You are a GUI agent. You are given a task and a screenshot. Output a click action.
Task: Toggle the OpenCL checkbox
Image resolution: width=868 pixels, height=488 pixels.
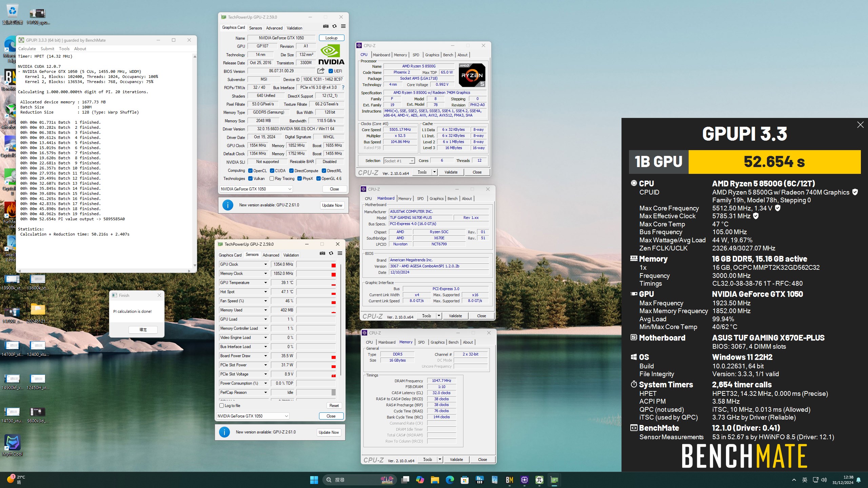pyautogui.click(x=250, y=170)
